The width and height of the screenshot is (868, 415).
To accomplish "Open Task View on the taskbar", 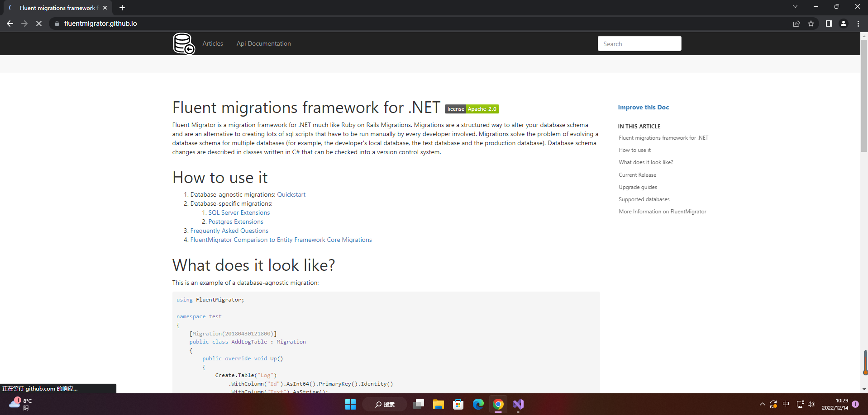I will [419, 404].
